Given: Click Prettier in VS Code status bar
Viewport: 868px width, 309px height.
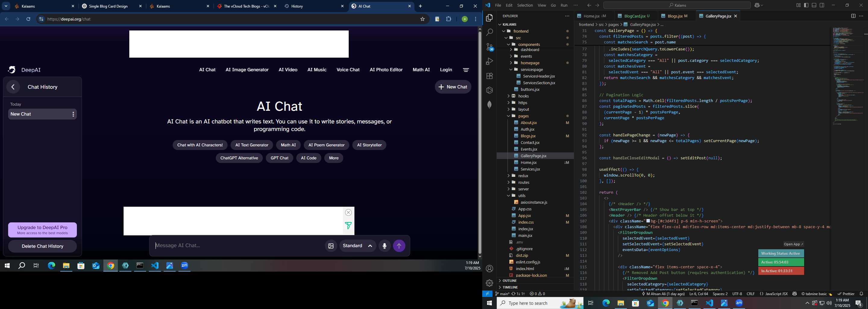Looking at the screenshot, I should coord(846,294).
